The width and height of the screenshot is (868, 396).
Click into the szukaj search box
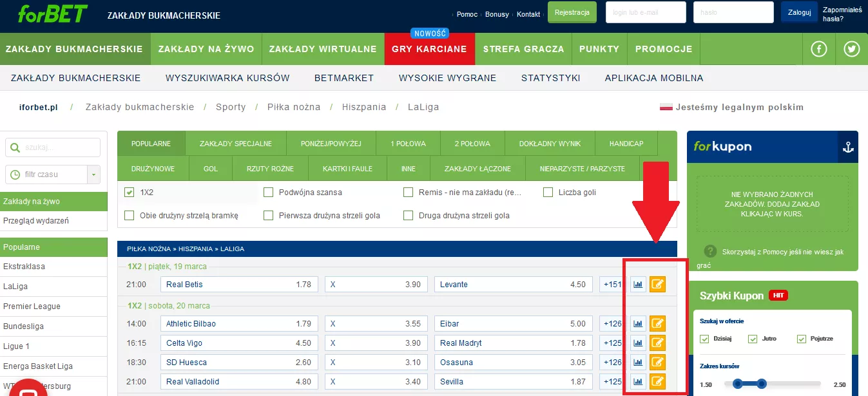pyautogui.click(x=53, y=147)
